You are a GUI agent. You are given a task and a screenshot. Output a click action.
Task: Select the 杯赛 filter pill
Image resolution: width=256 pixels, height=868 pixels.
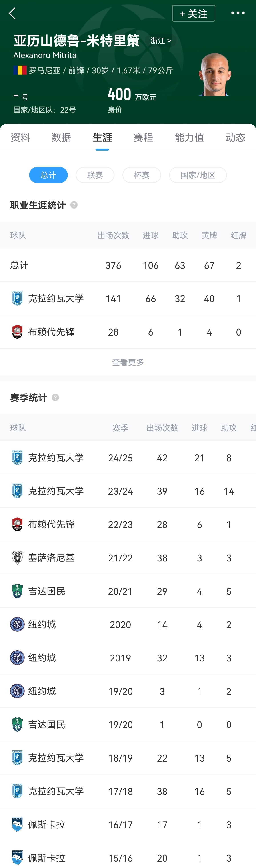142,175
